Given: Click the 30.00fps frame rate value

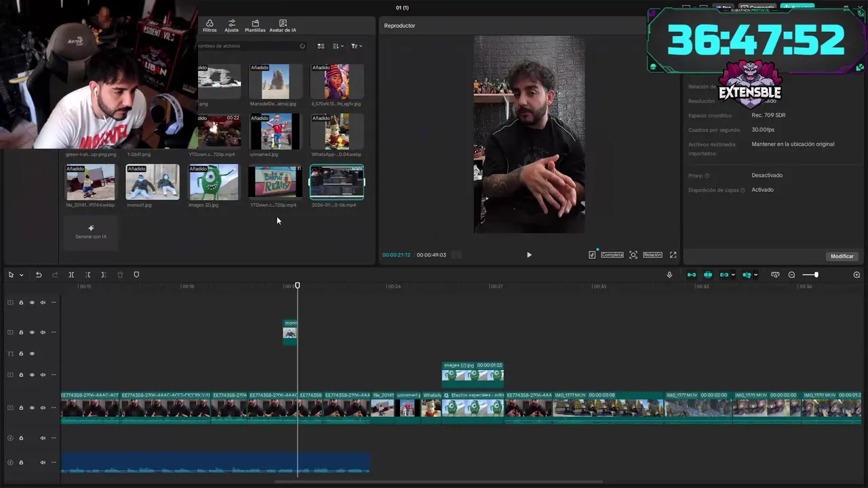Looking at the screenshot, I should [763, 129].
